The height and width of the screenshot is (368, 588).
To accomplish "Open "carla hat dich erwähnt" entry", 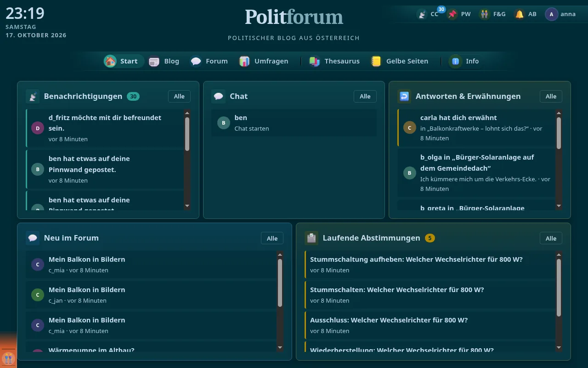I will 476,128.
